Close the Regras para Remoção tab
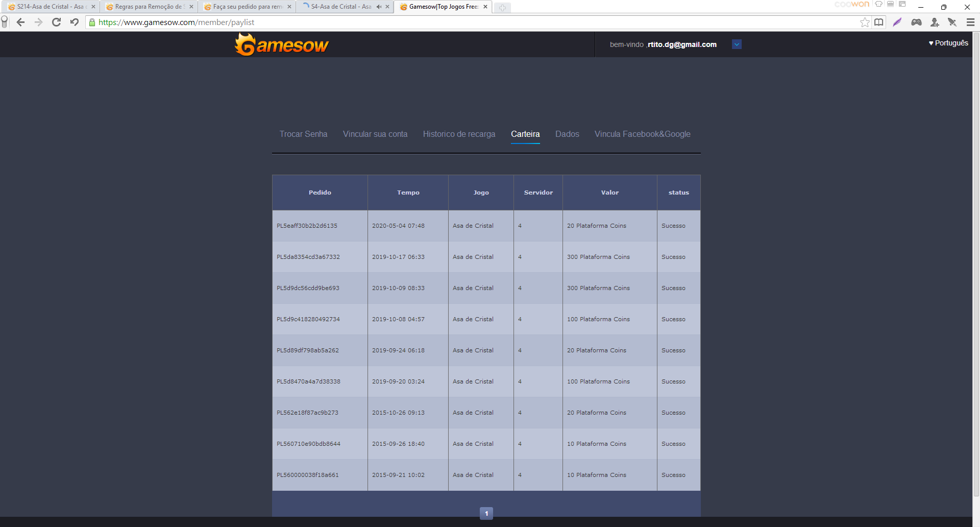 point(191,7)
